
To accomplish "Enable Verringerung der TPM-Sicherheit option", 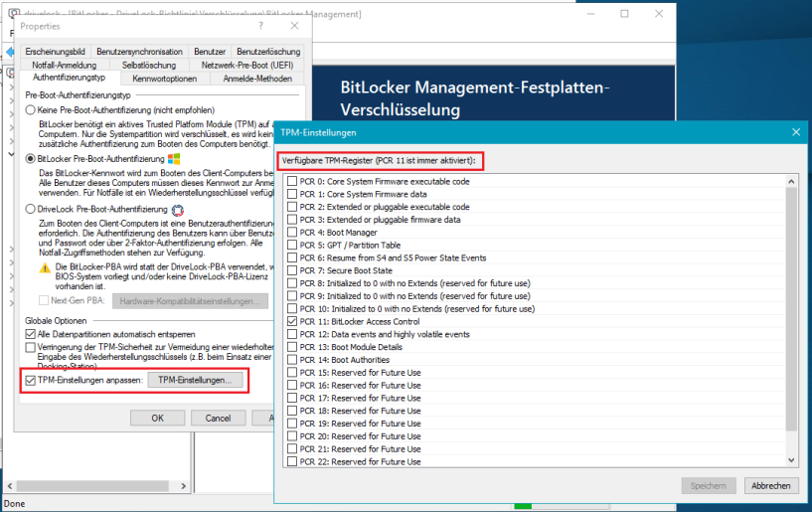I will [x=31, y=347].
